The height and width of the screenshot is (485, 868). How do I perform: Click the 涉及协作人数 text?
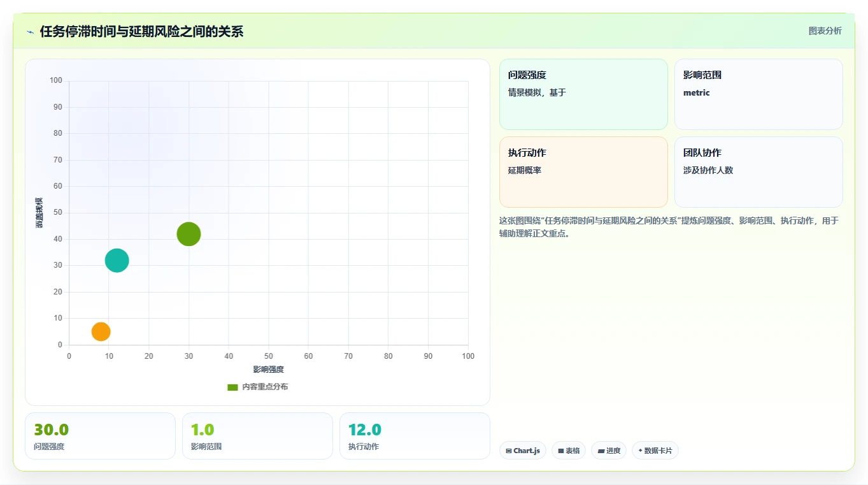pyautogui.click(x=708, y=170)
